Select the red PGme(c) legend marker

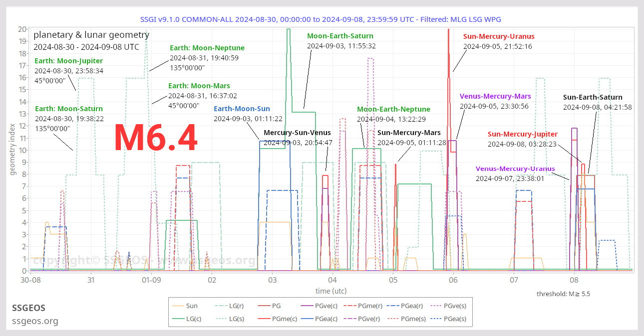pyautogui.click(x=263, y=319)
